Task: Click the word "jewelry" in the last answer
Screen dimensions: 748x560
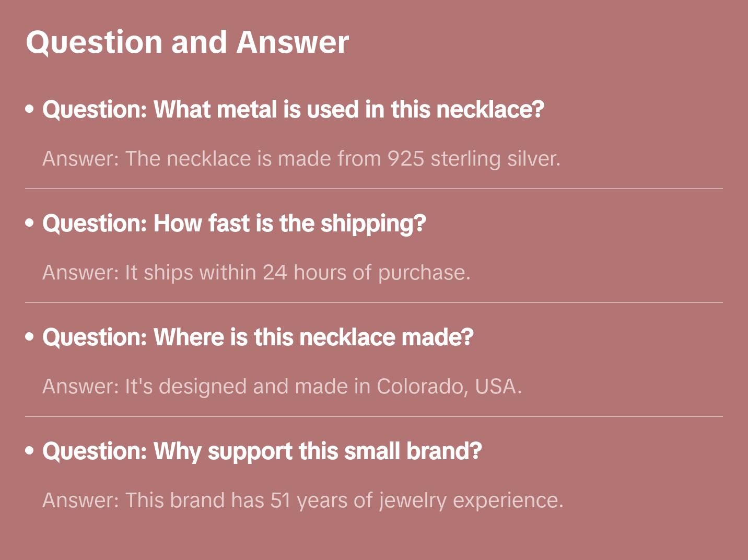Action: [x=413, y=500]
